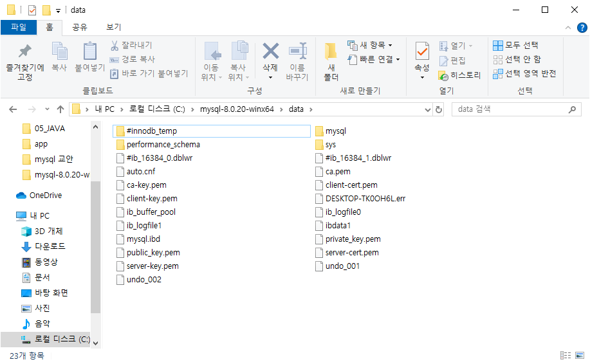Click 모두 선택 select all
The height and width of the screenshot is (364, 590).
tap(515, 46)
